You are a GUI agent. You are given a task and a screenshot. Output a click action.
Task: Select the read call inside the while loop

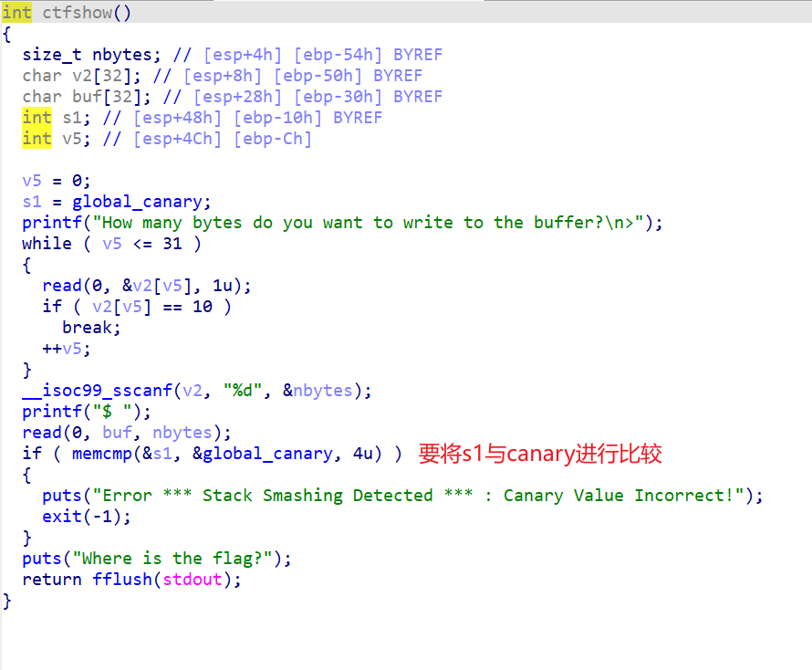point(62,286)
